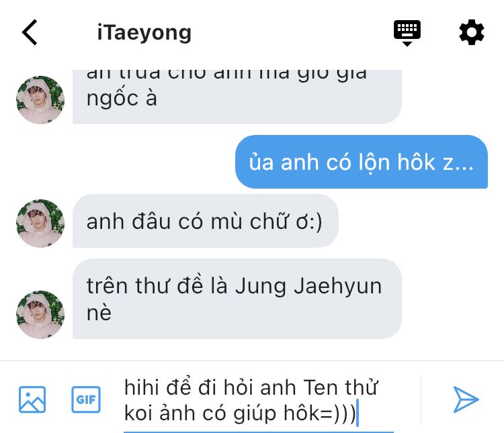This screenshot has width=504, height=433.
Task: Send the message with paper plane
Action: click(466, 399)
